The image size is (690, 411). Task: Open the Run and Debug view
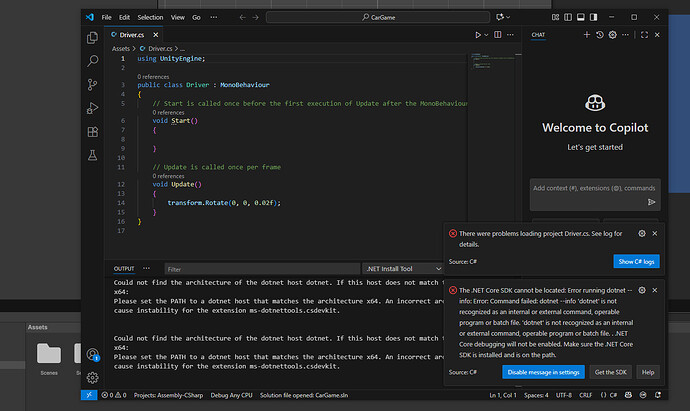coord(92,110)
